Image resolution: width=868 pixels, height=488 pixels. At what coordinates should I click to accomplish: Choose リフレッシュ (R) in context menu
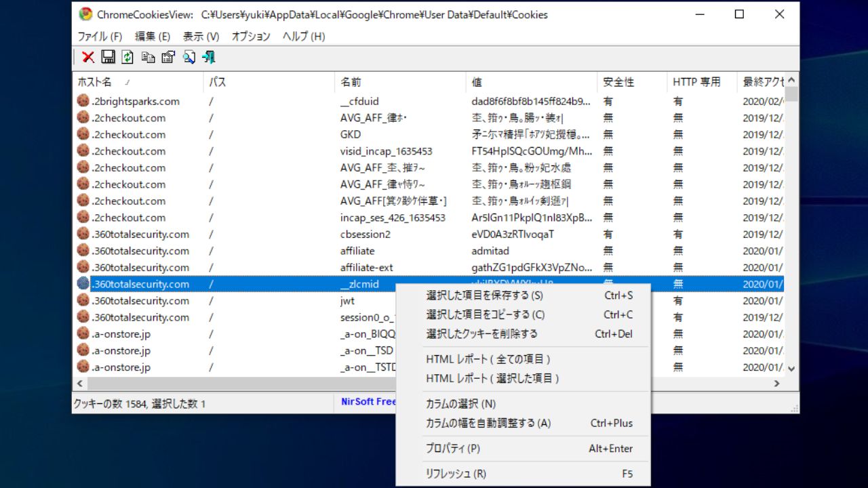point(523,474)
